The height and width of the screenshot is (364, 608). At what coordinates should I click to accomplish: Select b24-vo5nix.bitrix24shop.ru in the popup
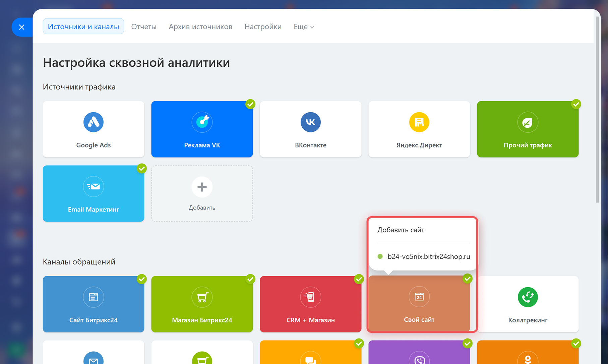tap(424, 256)
